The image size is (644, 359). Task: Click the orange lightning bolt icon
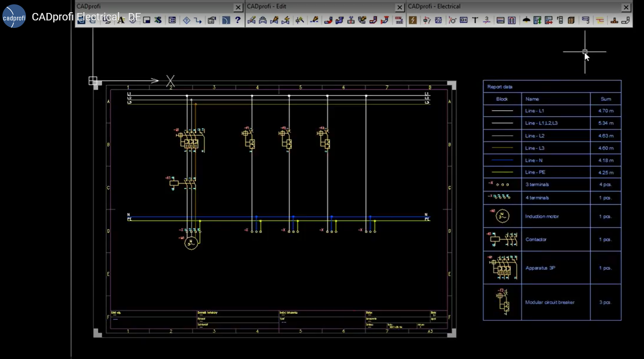point(413,20)
